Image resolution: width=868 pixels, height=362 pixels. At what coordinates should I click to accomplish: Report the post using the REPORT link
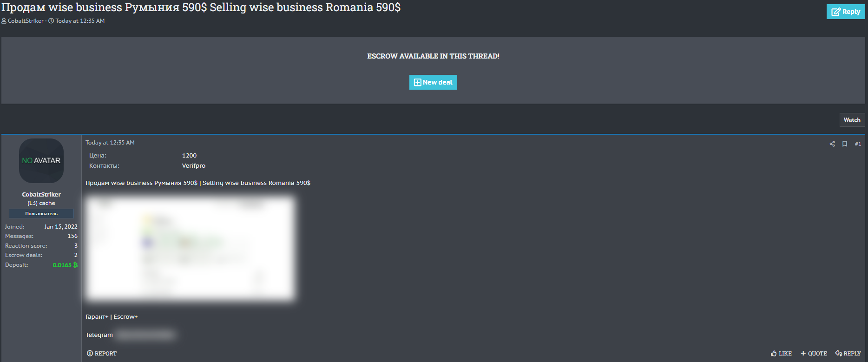coord(102,354)
